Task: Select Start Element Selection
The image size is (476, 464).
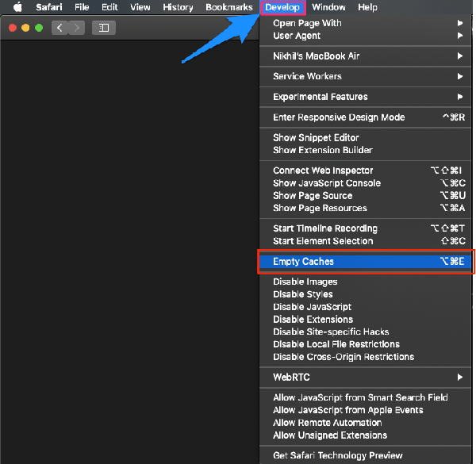Action: point(366,241)
